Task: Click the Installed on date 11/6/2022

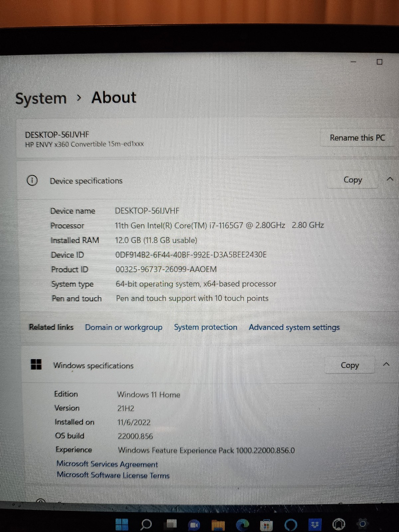Action: tap(134, 422)
